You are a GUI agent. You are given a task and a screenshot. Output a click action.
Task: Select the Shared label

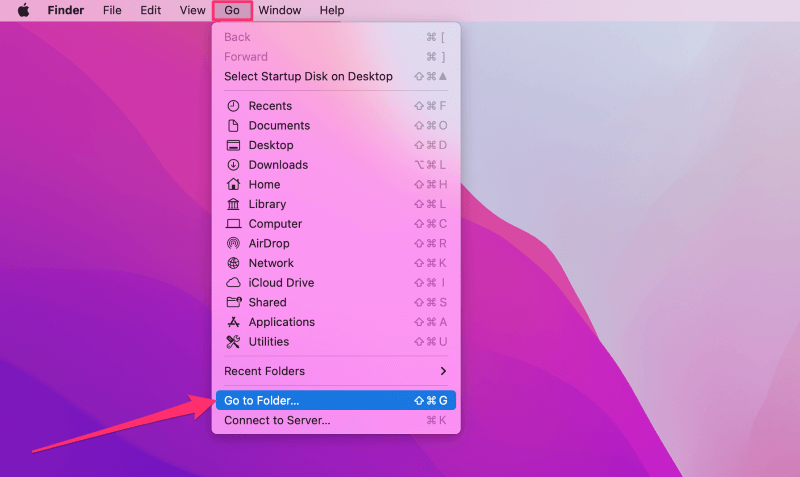(x=267, y=303)
